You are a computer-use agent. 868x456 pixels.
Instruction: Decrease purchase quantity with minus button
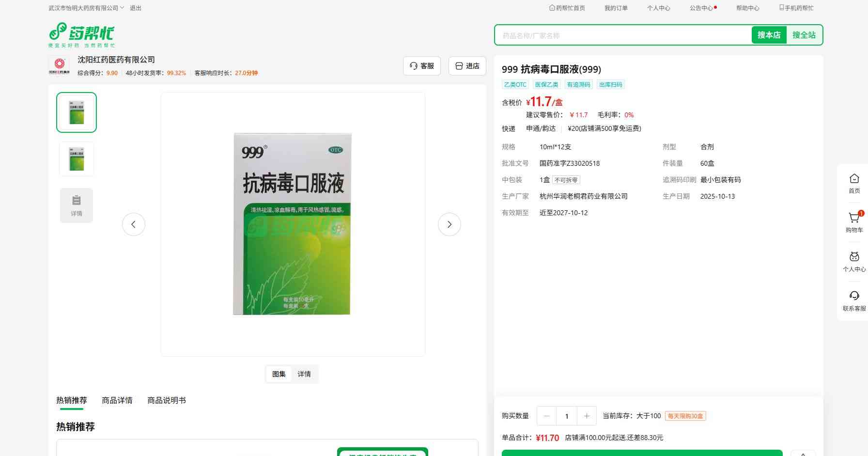tap(547, 416)
